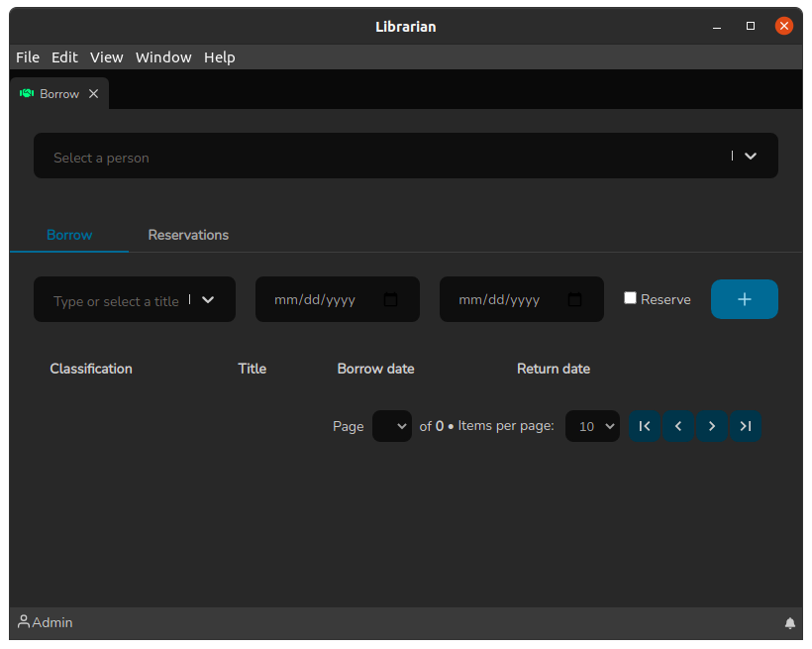Jump to the last page icon
812x649 pixels.
(x=746, y=426)
